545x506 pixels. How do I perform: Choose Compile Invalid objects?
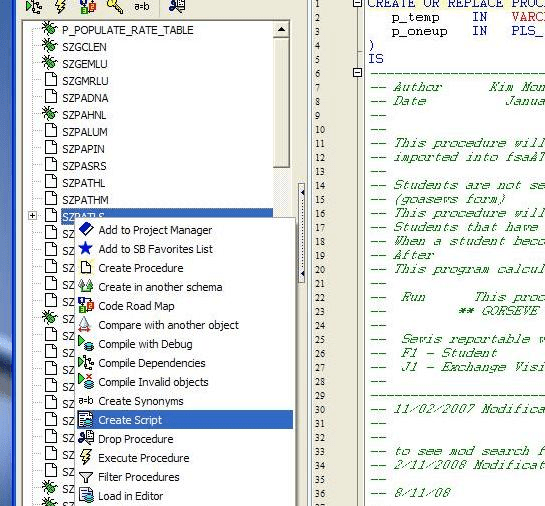(x=185, y=382)
